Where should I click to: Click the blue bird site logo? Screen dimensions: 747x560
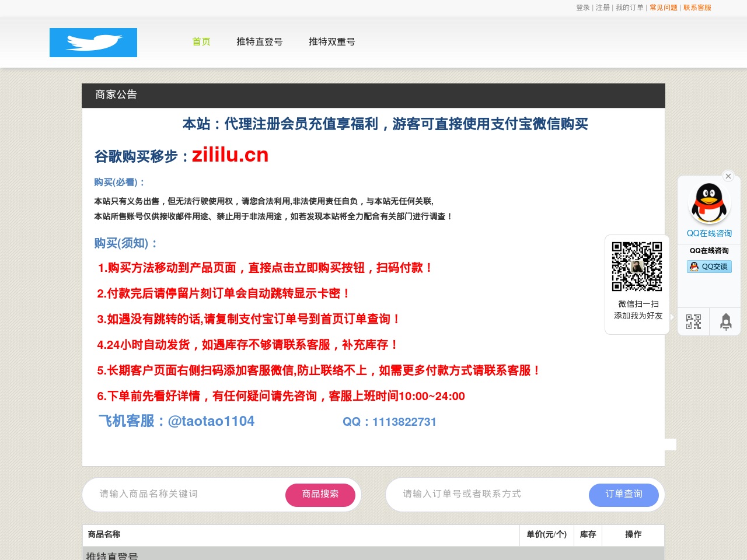click(x=93, y=43)
